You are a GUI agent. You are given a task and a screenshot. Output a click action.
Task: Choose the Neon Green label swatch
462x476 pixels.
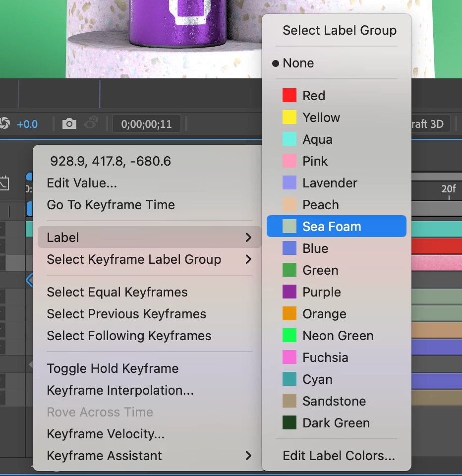point(289,336)
